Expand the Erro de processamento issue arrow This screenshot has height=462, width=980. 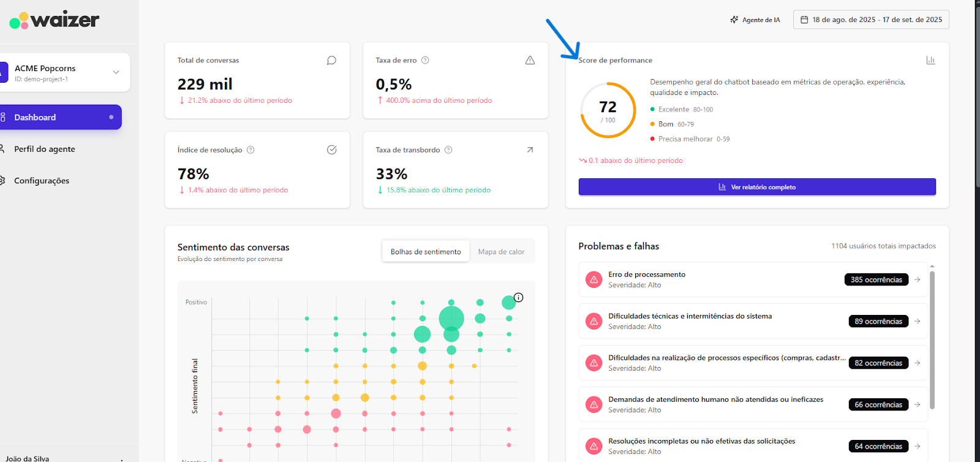click(x=917, y=279)
